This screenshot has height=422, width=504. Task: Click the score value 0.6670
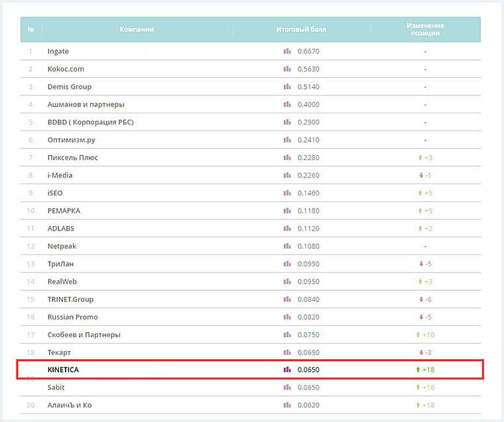(x=308, y=51)
